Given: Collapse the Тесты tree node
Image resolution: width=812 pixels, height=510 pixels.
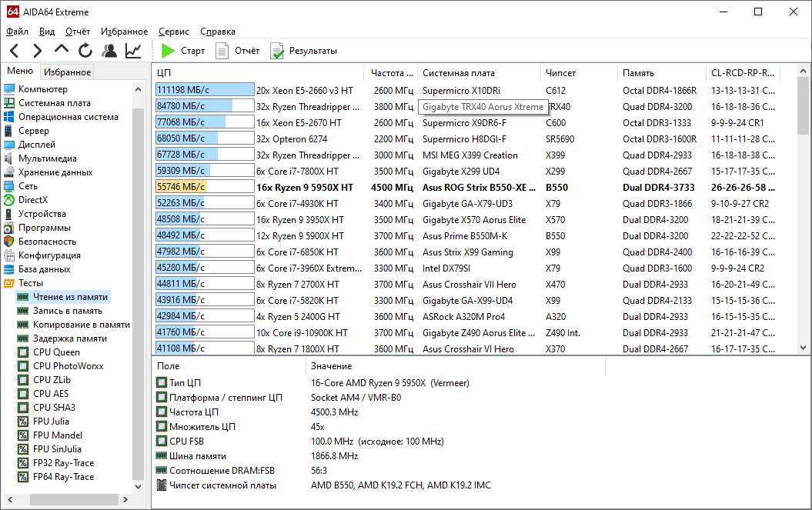Looking at the screenshot, I should click(31, 283).
